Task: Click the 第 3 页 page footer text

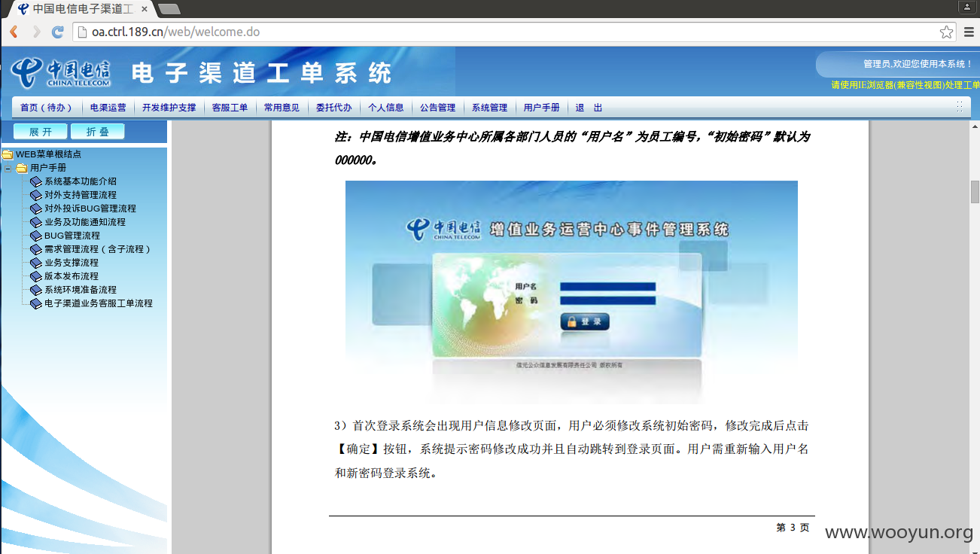Action: [793, 528]
